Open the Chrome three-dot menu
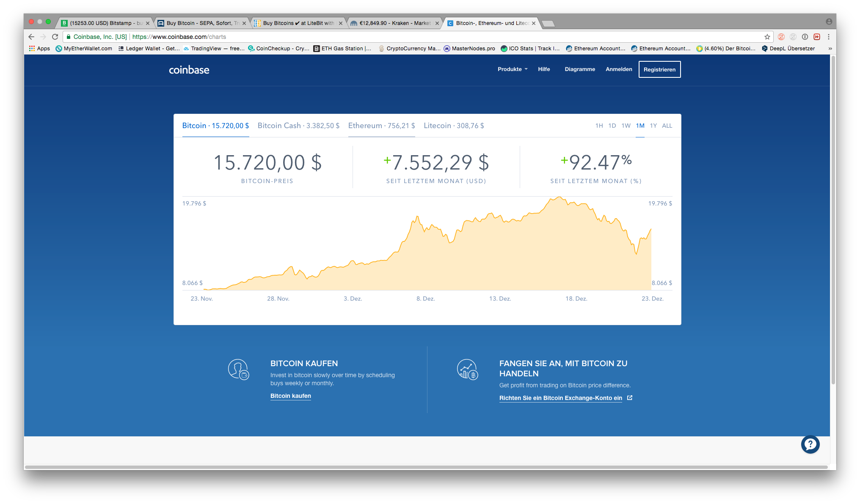This screenshot has width=860, height=504. pyautogui.click(x=829, y=37)
